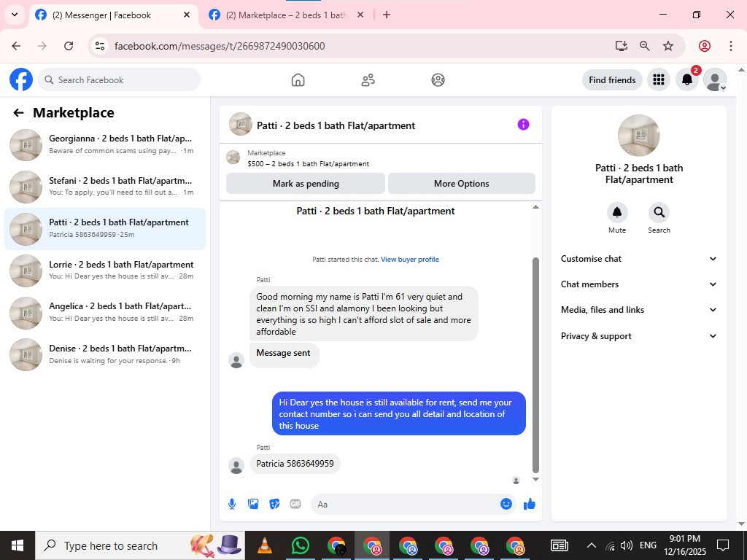Choose a GIF icon

point(295,504)
